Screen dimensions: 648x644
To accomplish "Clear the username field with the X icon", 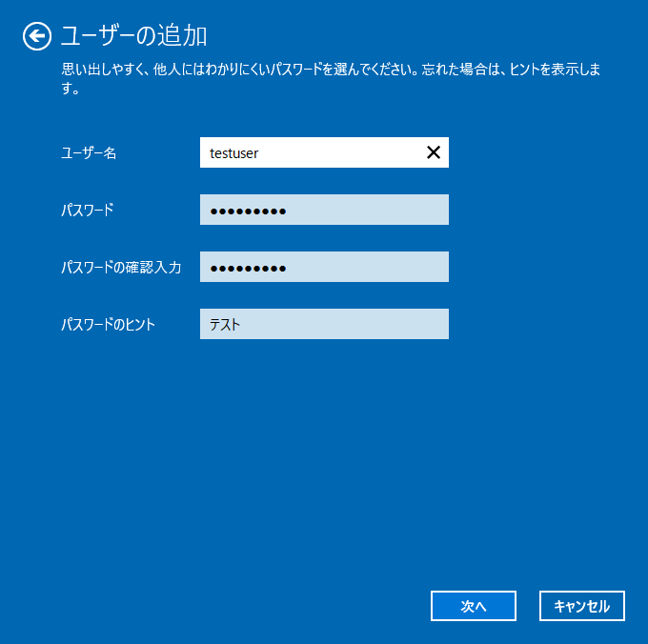I will (x=433, y=152).
